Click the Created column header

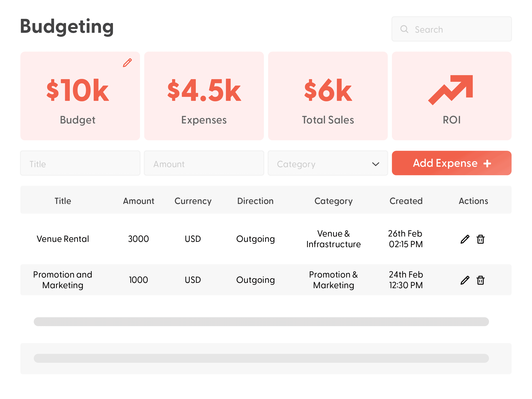pos(406,201)
